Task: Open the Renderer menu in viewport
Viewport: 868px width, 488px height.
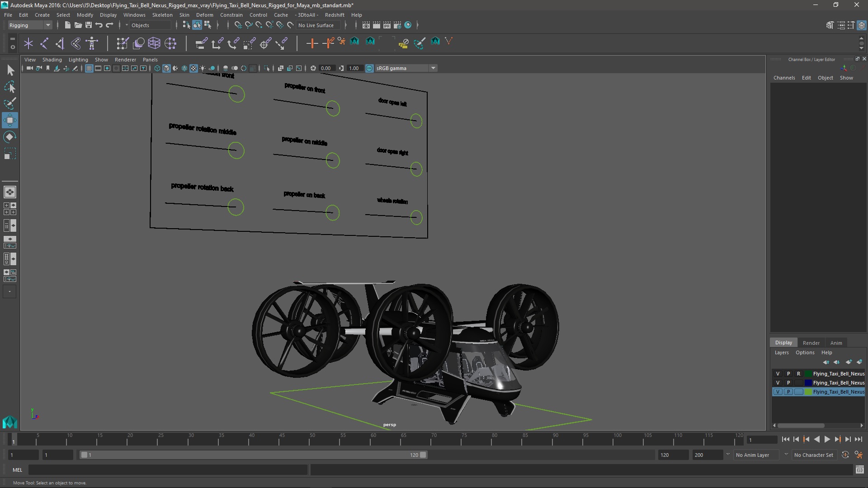Action: tap(125, 59)
